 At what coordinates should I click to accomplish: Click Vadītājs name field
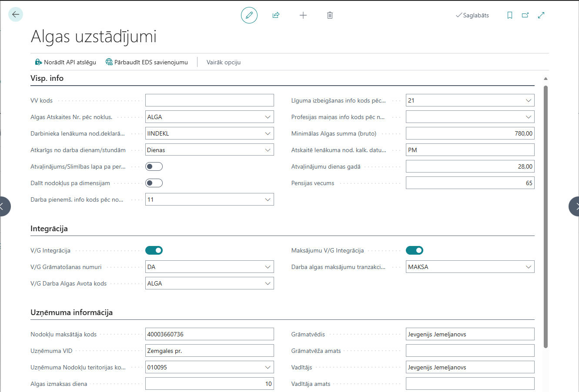470,367
